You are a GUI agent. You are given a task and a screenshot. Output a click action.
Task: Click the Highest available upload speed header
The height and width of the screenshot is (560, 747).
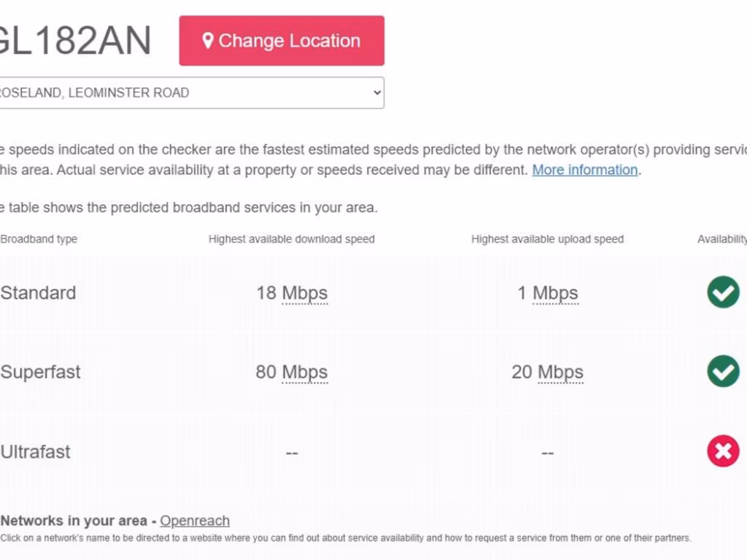click(548, 239)
